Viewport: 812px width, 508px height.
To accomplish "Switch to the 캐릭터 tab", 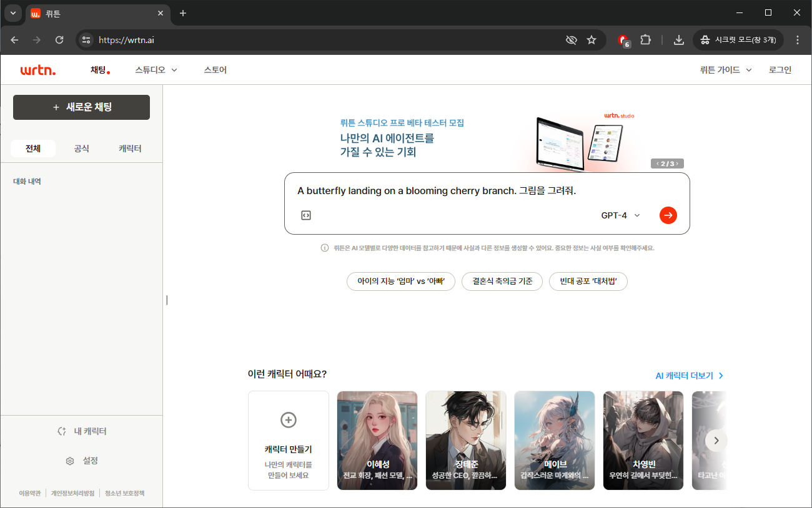I will 130,149.
